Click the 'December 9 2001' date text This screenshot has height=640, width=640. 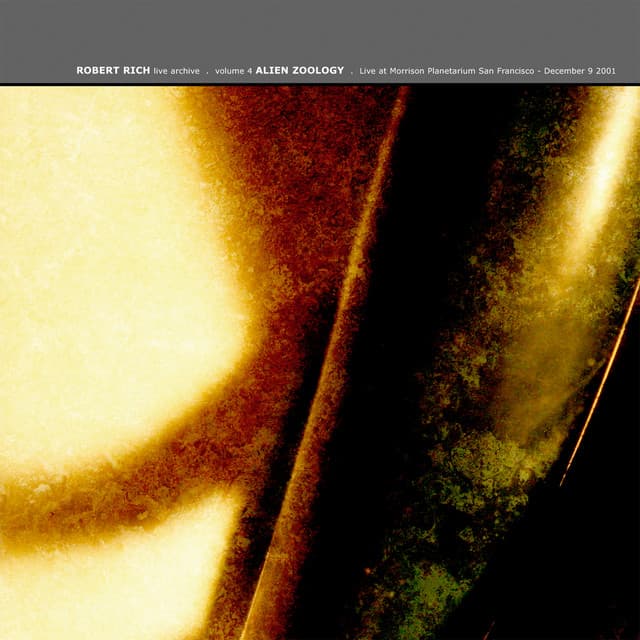580,71
